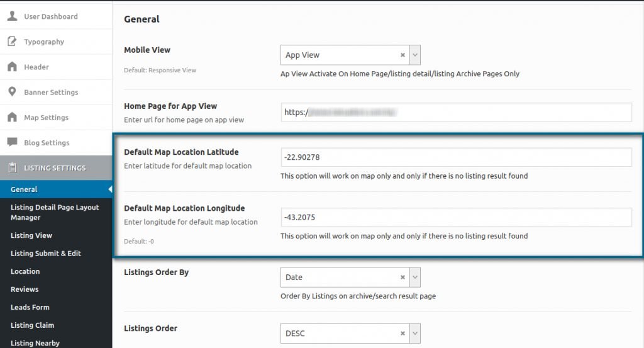Expand the Listings Order DESC dropdown
Image resolution: width=644 pixels, height=348 pixels.
(415, 334)
